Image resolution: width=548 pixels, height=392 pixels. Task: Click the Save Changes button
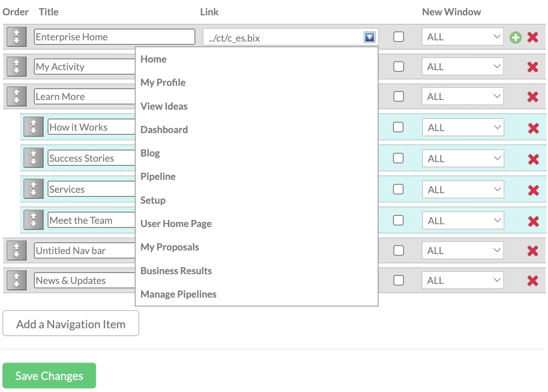49,375
